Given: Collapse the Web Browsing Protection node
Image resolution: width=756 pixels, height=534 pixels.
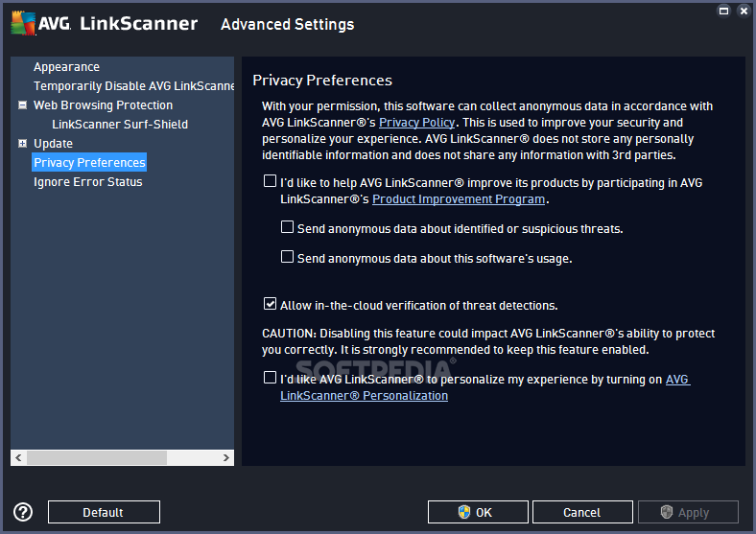Looking at the screenshot, I should point(22,105).
